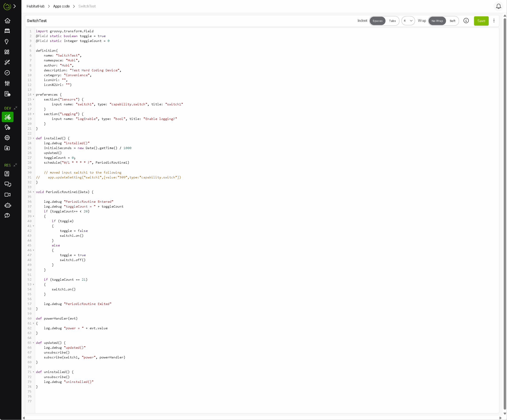Open the Logs icon in the sidebar

pos(8,94)
